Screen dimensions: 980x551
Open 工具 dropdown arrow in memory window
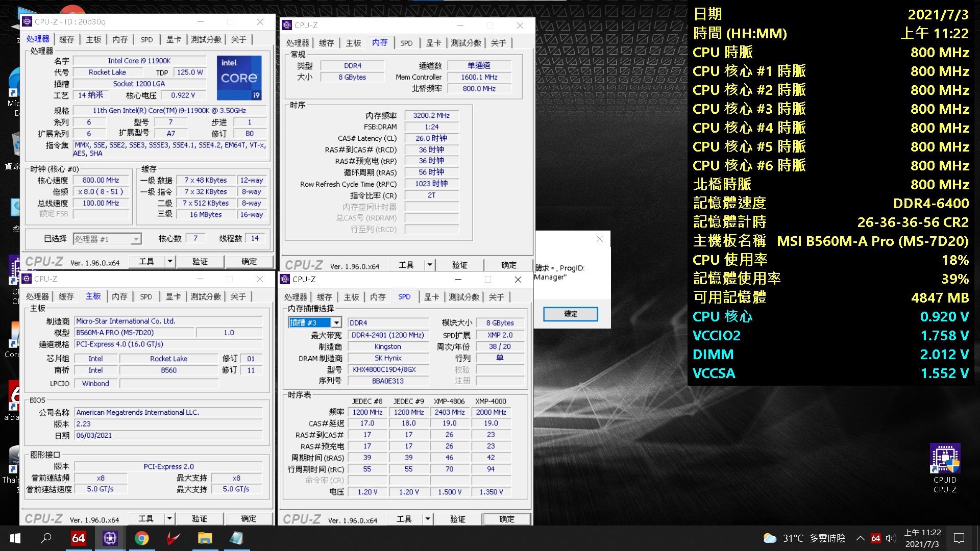[429, 265]
